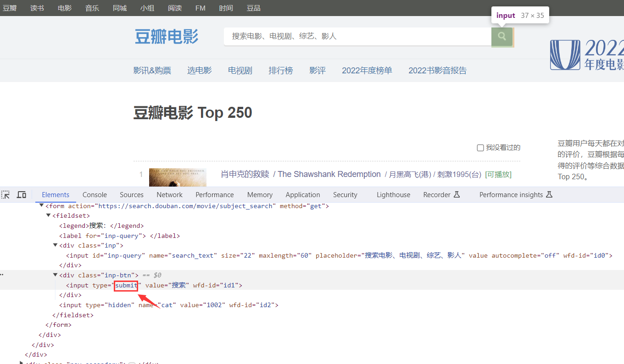Image resolution: width=624 pixels, height=364 pixels.
Task: Open 电影 in the top bar
Action: pyautogui.click(x=65, y=8)
